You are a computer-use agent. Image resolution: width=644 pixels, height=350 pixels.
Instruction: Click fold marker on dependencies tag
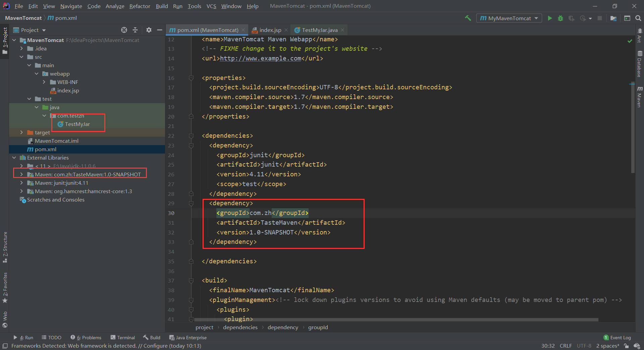click(x=191, y=136)
